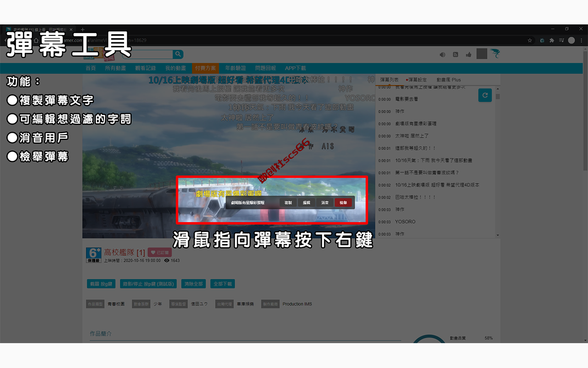Report the danmaku with red 檢舉 button

pos(343,202)
